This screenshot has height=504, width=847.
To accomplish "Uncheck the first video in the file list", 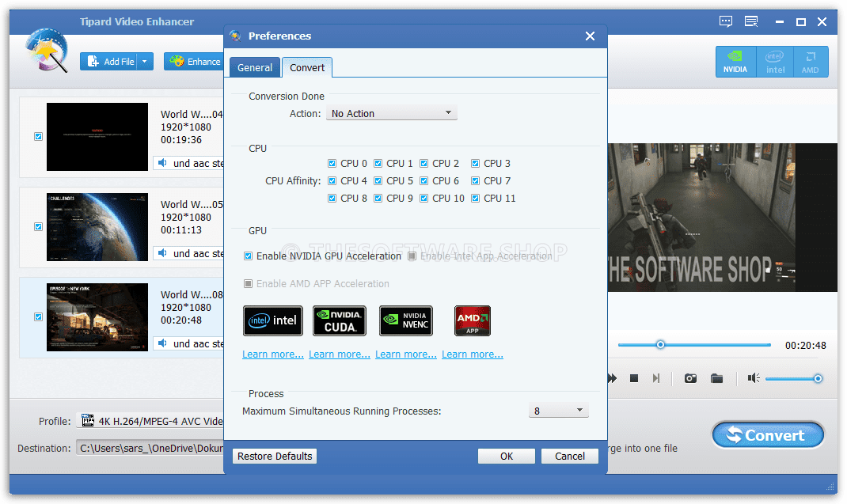I will 38,136.
